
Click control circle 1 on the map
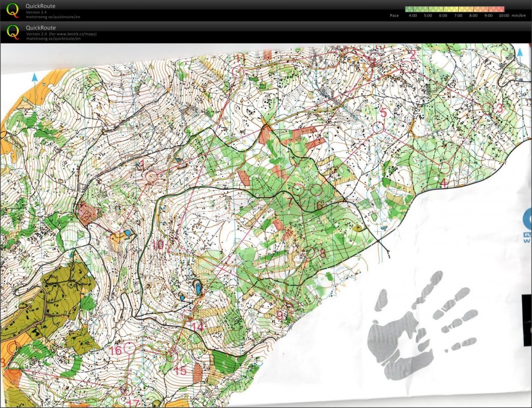pyautogui.click(x=151, y=177)
